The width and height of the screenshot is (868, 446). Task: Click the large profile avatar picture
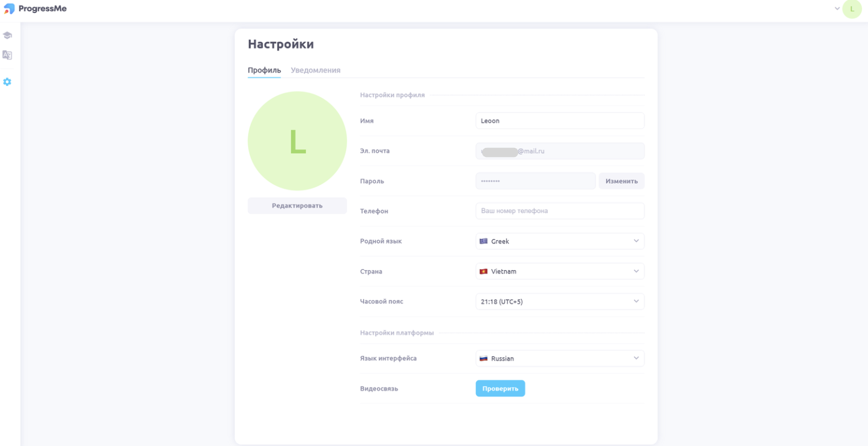[x=297, y=141]
